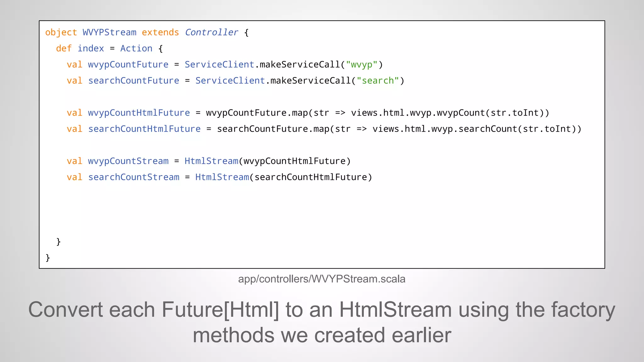
Task: Click 'wvypCountStream' variable name
Action: (128, 161)
